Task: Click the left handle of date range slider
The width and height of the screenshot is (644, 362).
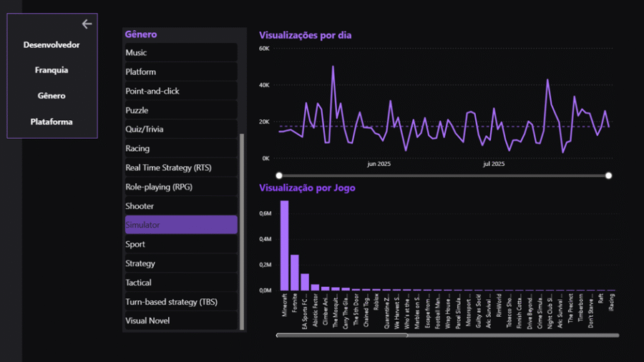Action: pos(279,175)
